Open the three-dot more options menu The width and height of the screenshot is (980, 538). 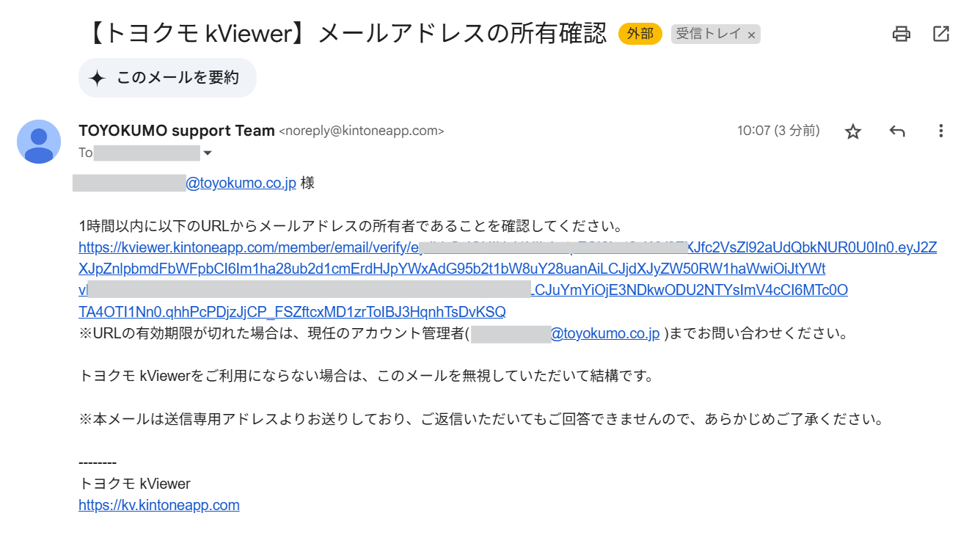pyautogui.click(x=940, y=131)
